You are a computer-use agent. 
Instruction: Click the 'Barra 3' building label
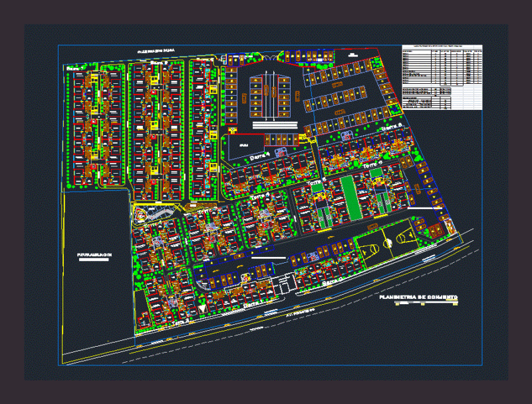(x=392, y=127)
